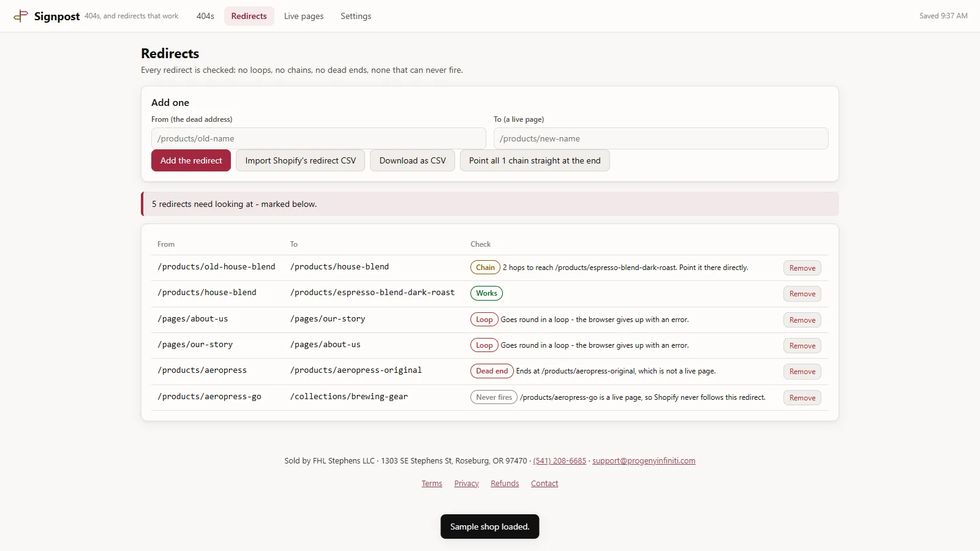The width and height of the screenshot is (980, 551).
Task: Open the Privacy link
Action: pos(466,484)
